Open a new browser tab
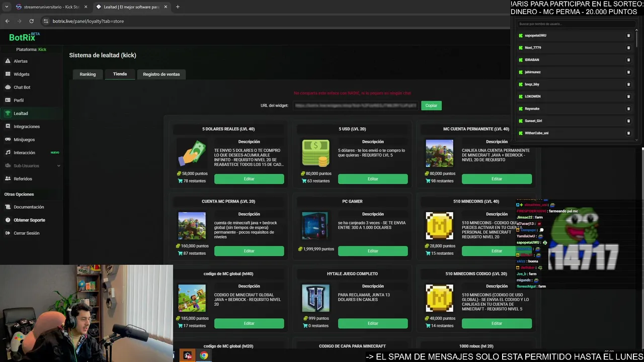The image size is (644, 362). click(x=178, y=7)
